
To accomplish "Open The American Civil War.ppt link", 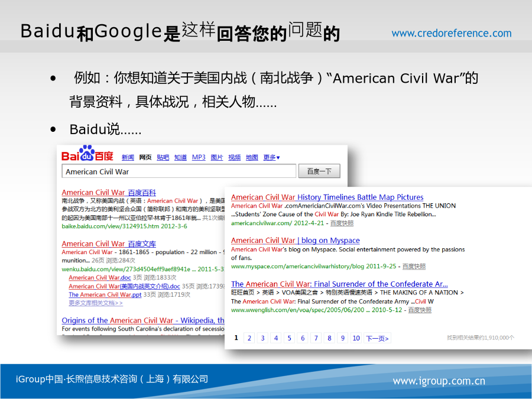I will 105,295.
